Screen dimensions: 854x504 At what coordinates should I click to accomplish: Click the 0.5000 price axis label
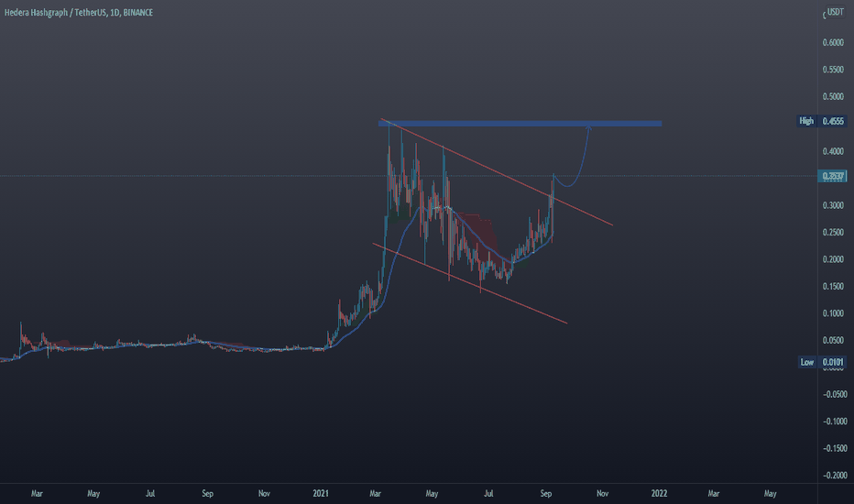tap(833, 96)
